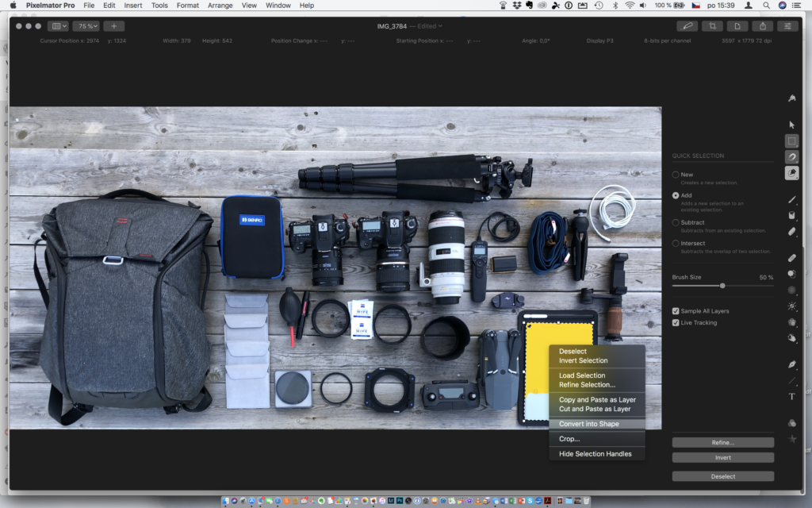Open the File menu
The image size is (812, 508).
tap(89, 6)
